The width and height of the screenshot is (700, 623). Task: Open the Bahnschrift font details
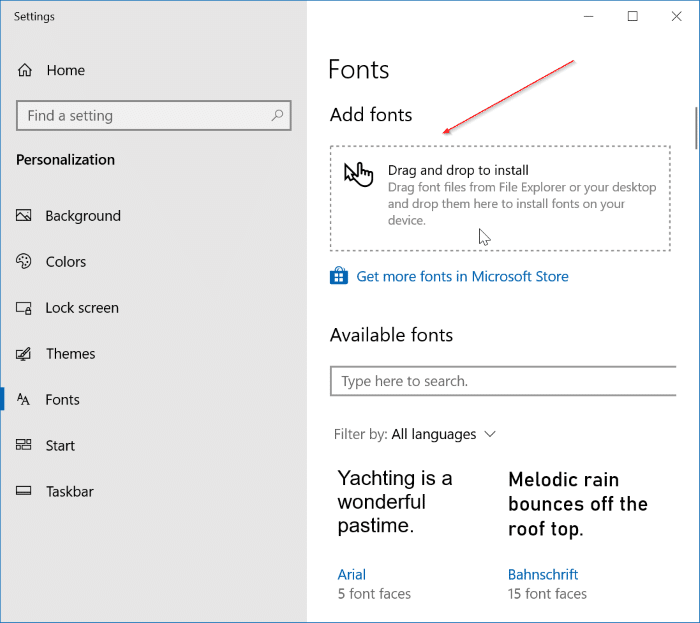(x=543, y=575)
